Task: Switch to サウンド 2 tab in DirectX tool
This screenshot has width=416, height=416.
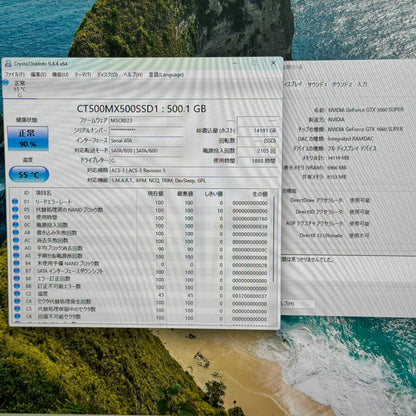Action: tap(342, 85)
